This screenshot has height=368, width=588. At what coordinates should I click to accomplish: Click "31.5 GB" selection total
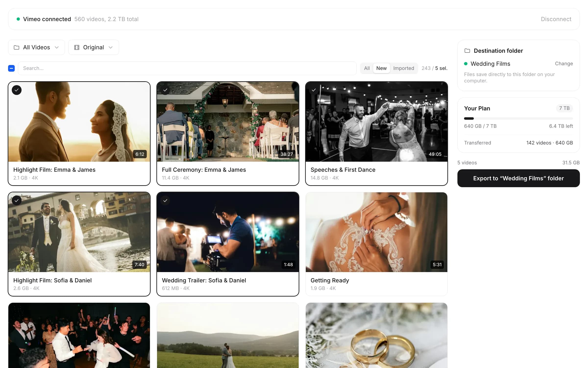coord(571,163)
